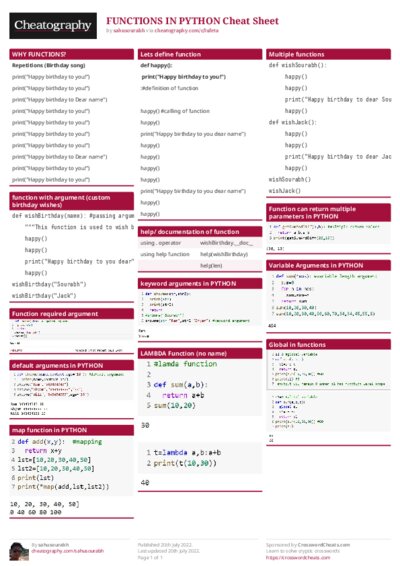
Task: Click the output value "40" under the lambda code
Action: 145,483
